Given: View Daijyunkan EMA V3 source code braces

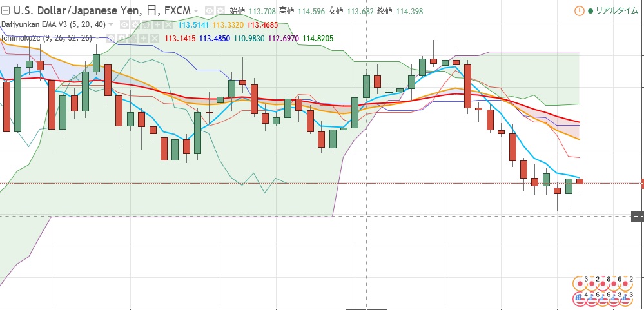Looking at the screenshot, I should point(146,24).
